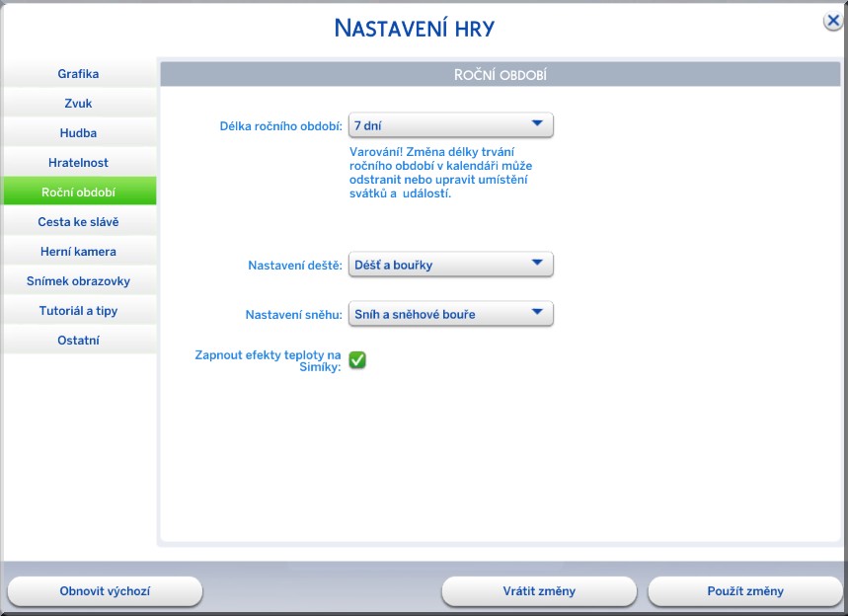Toggle the Zapnout efekty teploty na Simíky checkbox

pyautogui.click(x=357, y=359)
